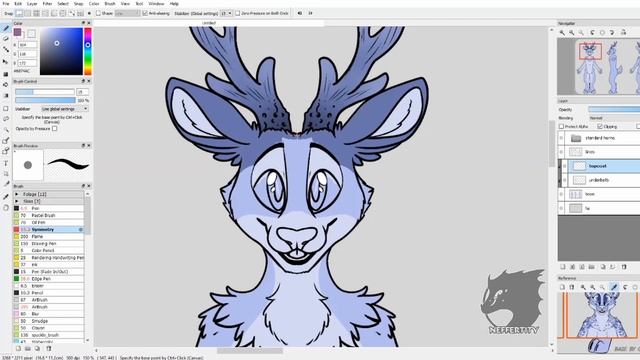Open the toolbar Stabilizer value dropdown
The height and width of the screenshot is (360, 640).
coord(227,13)
